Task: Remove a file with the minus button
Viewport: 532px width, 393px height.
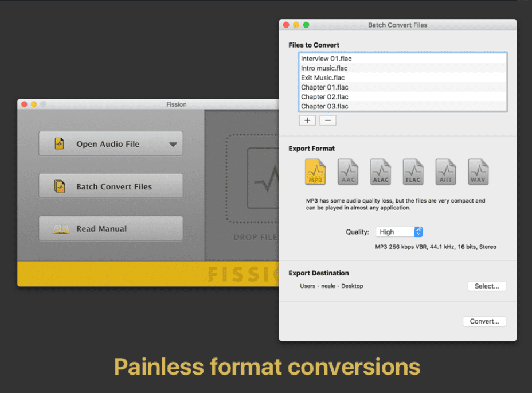Action: [x=328, y=120]
